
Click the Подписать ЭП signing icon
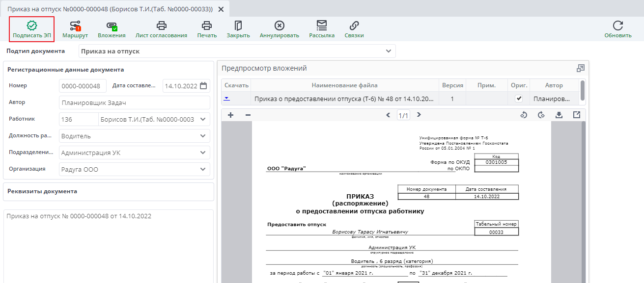point(31,28)
